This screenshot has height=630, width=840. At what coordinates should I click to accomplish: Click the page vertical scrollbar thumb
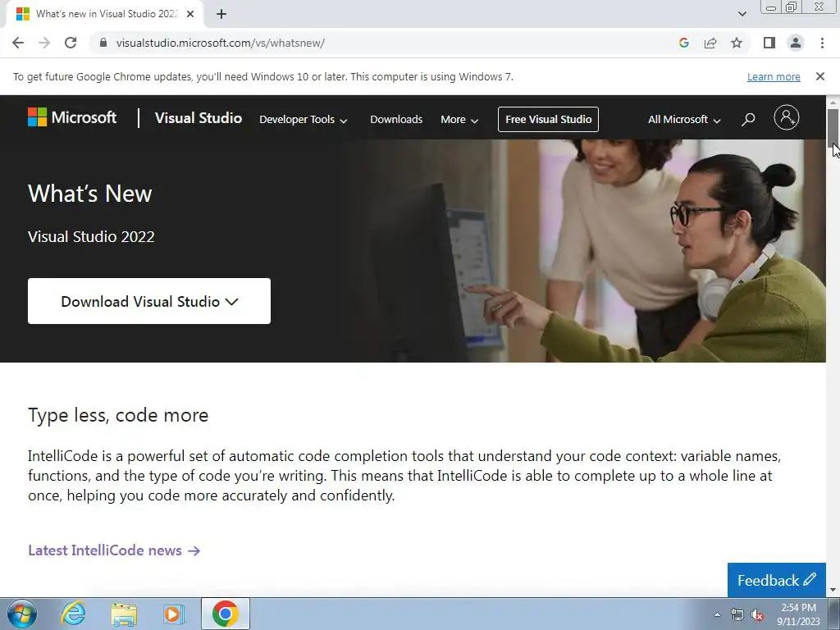click(x=833, y=129)
